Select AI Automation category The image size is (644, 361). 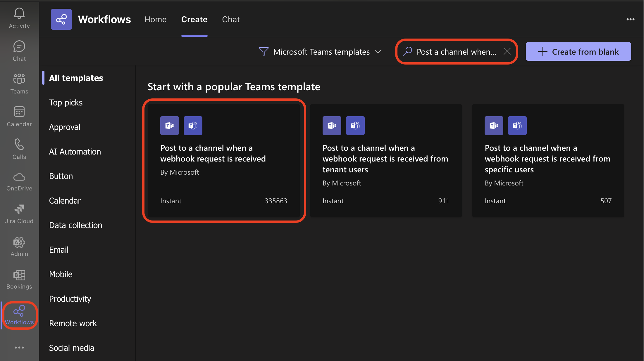click(75, 152)
